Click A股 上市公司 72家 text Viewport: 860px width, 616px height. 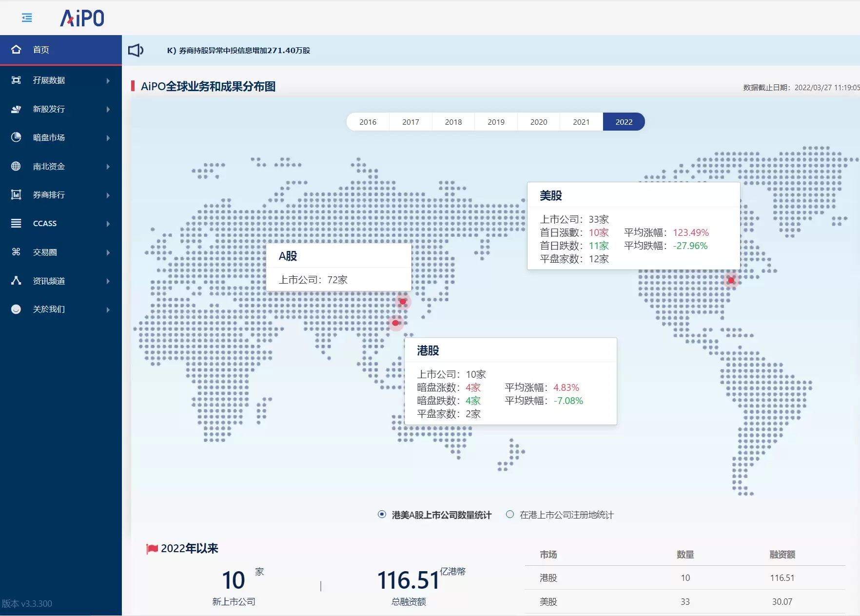[x=313, y=280]
